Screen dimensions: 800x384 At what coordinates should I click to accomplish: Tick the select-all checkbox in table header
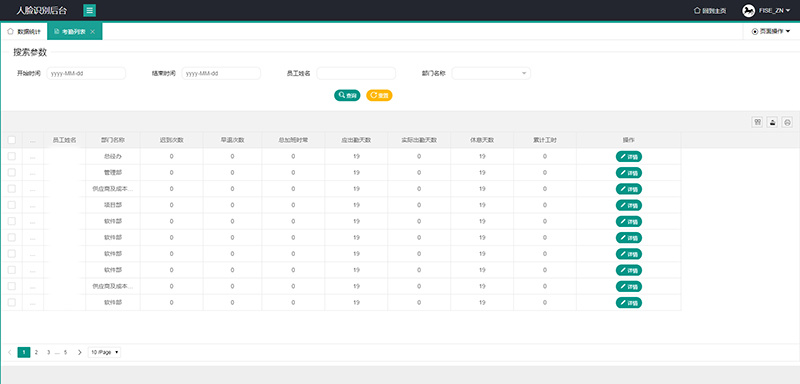(x=12, y=140)
